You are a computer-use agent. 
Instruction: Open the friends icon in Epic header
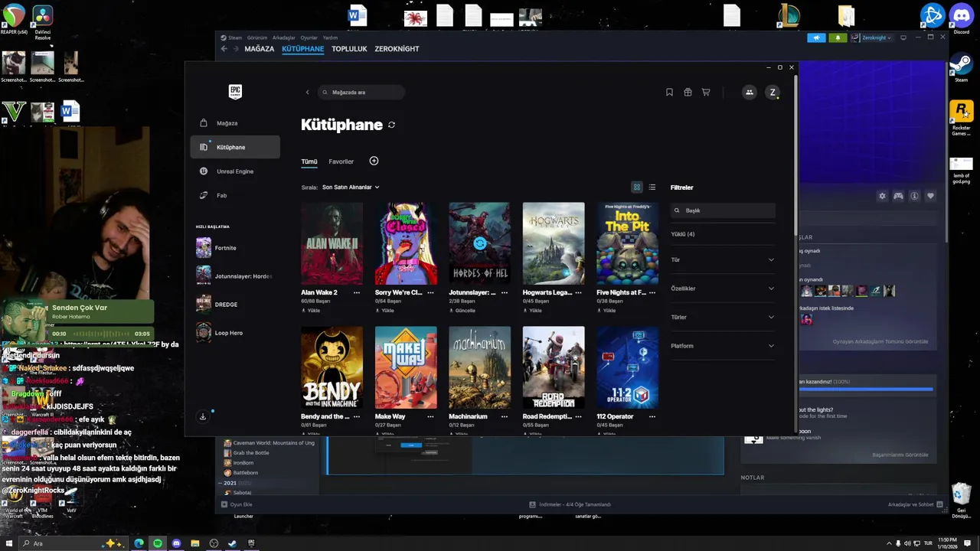(750, 93)
